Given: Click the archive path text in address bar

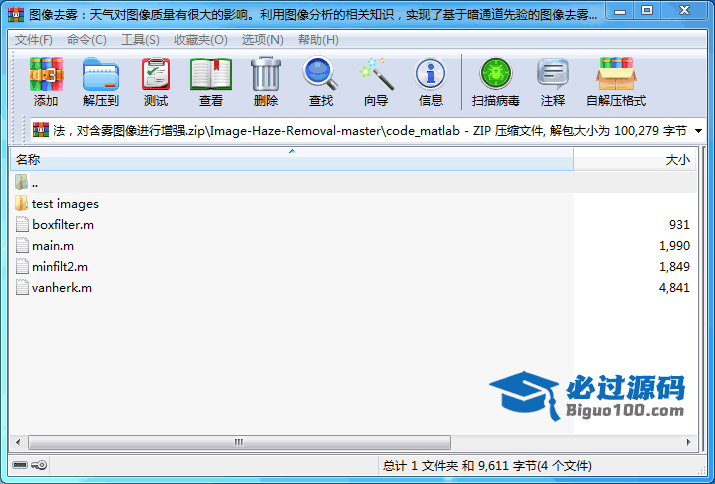Looking at the screenshot, I should tap(370, 131).
